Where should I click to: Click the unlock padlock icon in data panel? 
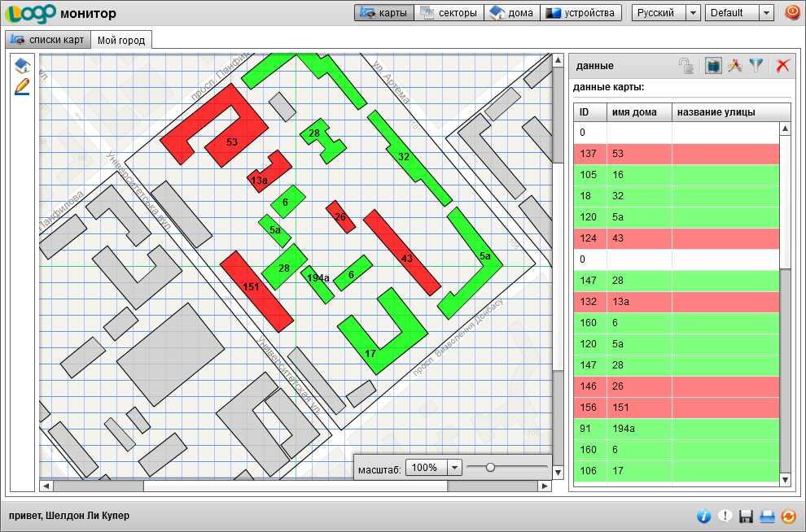687,67
